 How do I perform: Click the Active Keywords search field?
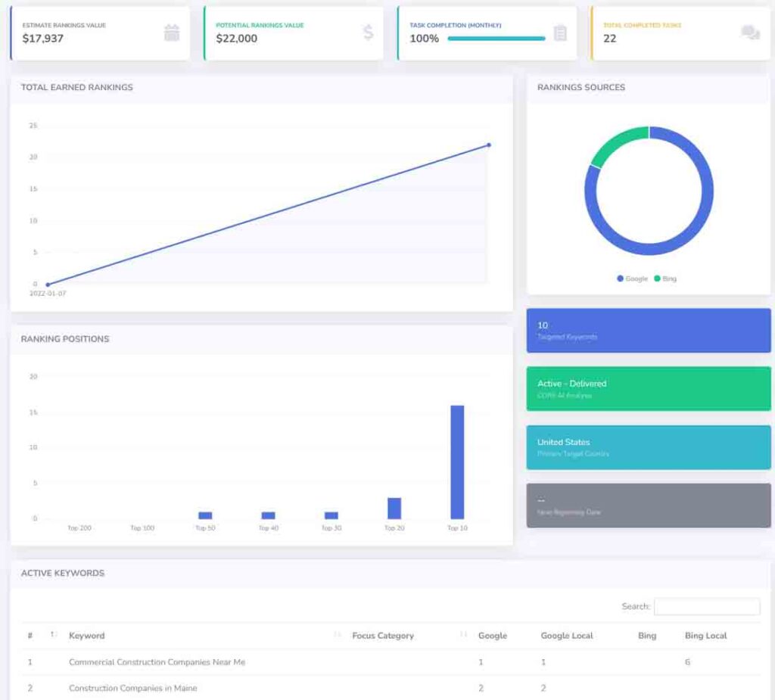[x=707, y=606]
